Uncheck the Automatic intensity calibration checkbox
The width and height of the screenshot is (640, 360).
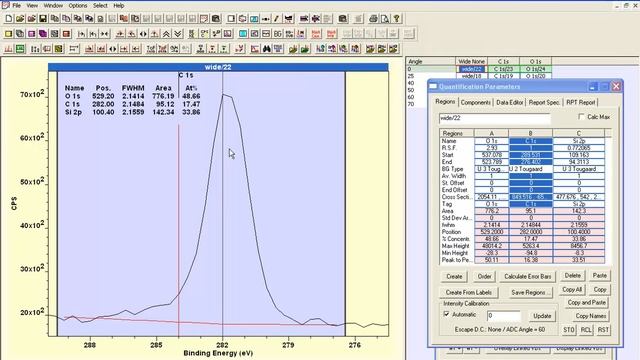click(447, 314)
